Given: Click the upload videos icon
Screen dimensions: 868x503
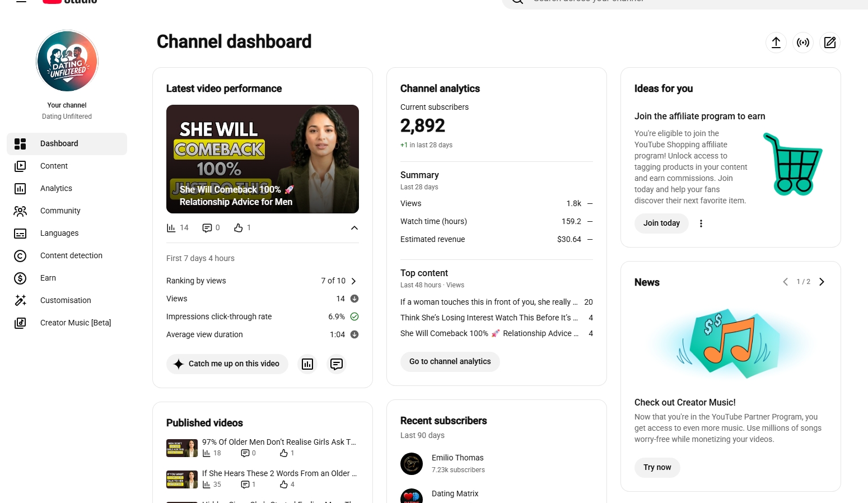Looking at the screenshot, I should 776,43.
